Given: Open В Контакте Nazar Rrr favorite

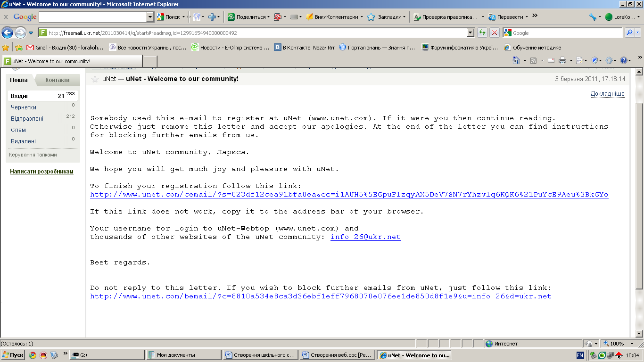Looking at the screenshot, I should [x=305, y=47].
